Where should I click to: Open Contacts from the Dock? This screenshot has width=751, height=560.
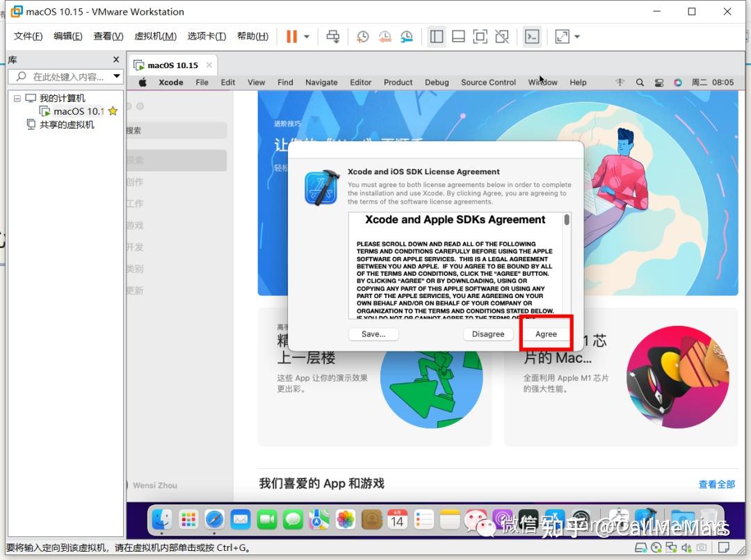click(371, 519)
